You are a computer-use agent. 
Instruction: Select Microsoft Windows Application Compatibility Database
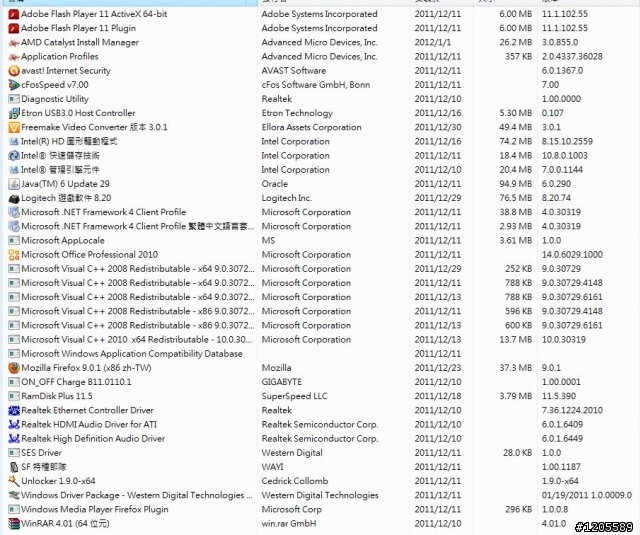tap(132, 354)
